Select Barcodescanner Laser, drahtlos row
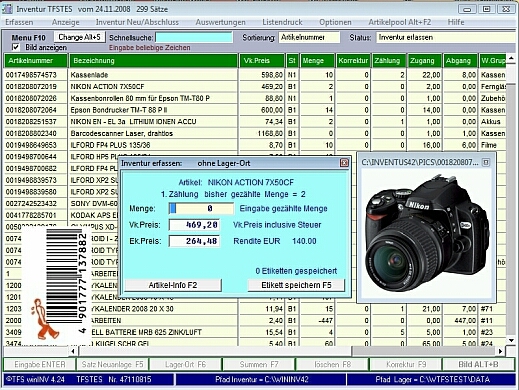519x390 pixels. [x=255, y=133]
